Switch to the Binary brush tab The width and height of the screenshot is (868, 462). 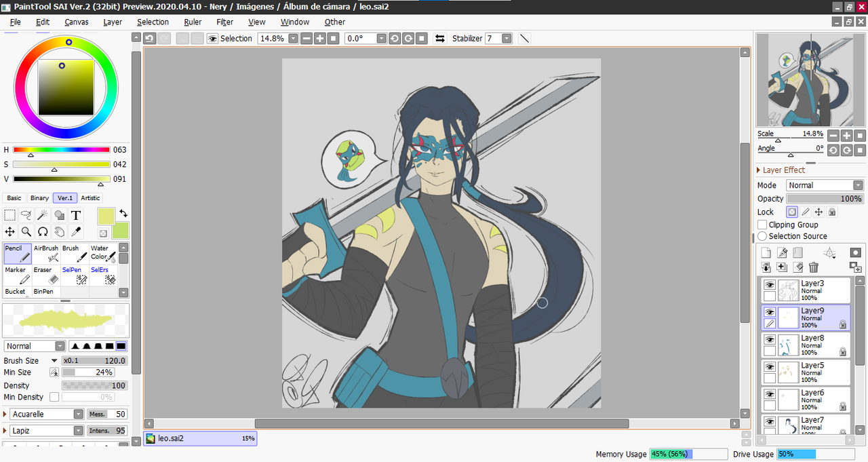39,198
